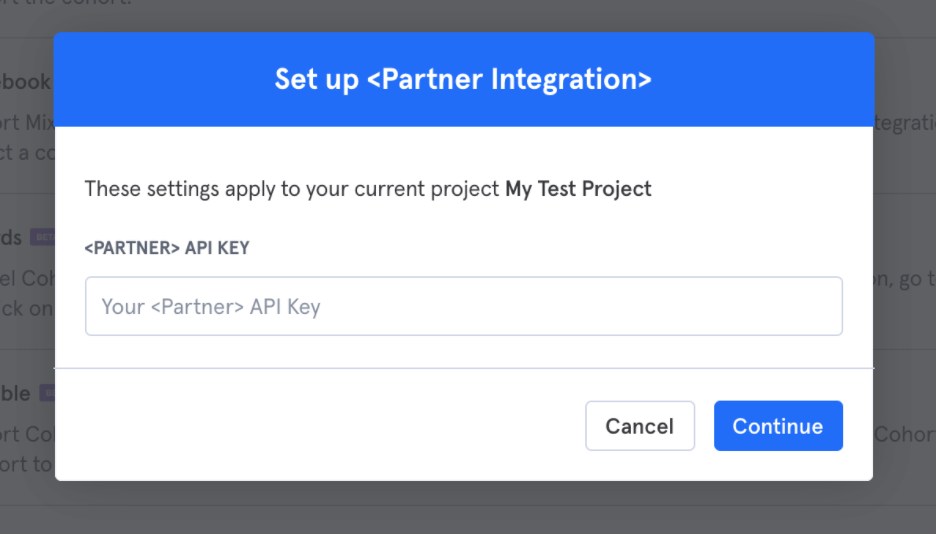Click the dimmed 'el Coh' text at left
This screenshot has height=534, width=936.
[x=27, y=278]
